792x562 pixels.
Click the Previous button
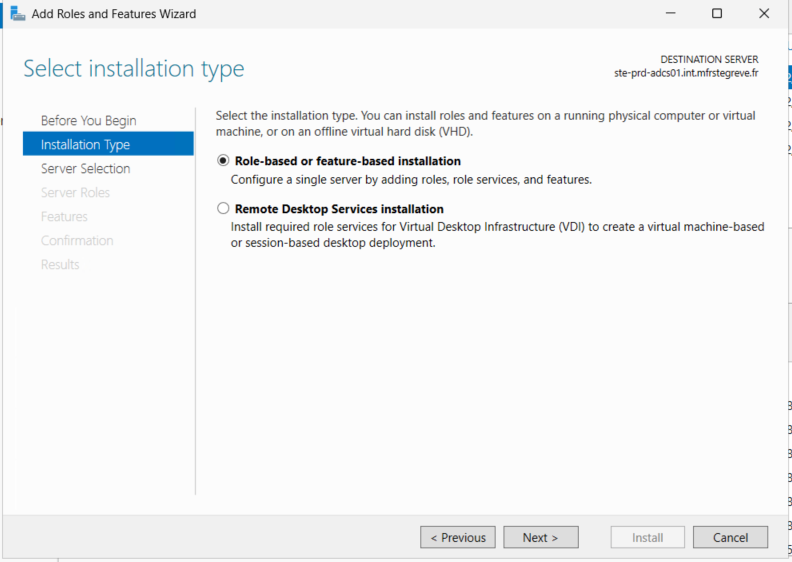click(x=458, y=537)
